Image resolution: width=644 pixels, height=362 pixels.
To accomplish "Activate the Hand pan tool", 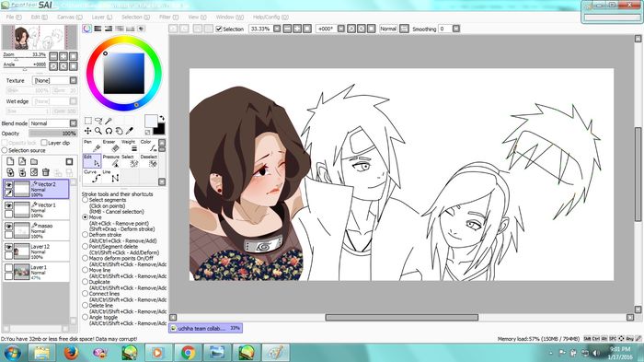I will (119, 131).
